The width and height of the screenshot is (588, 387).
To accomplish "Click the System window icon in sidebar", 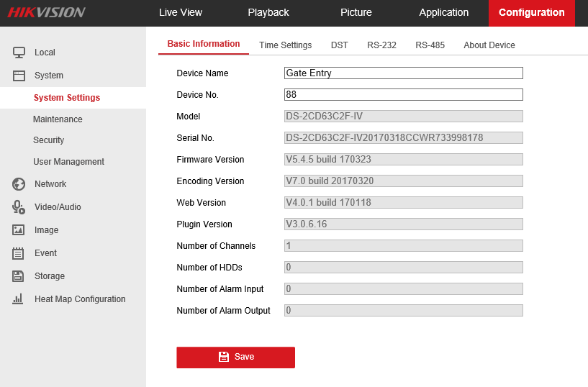I will (19, 76).
